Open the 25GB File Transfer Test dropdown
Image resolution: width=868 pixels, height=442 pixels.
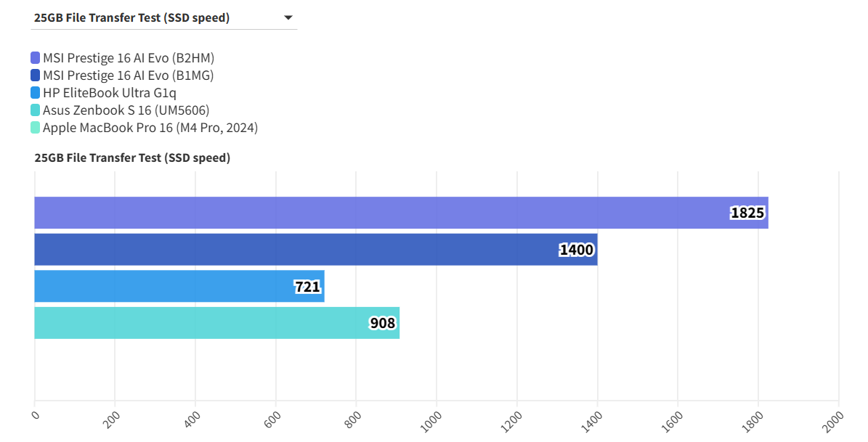[x=163, y=18]
